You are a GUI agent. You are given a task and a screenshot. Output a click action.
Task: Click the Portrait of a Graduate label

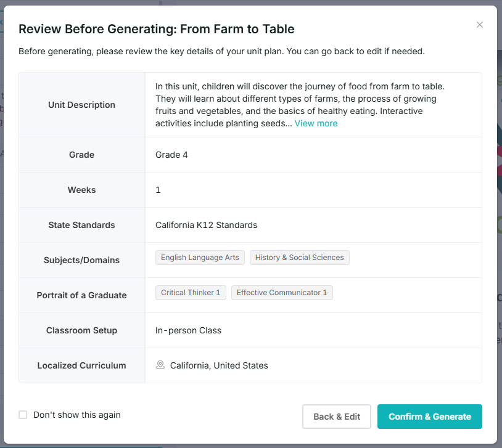pos(81,295)
